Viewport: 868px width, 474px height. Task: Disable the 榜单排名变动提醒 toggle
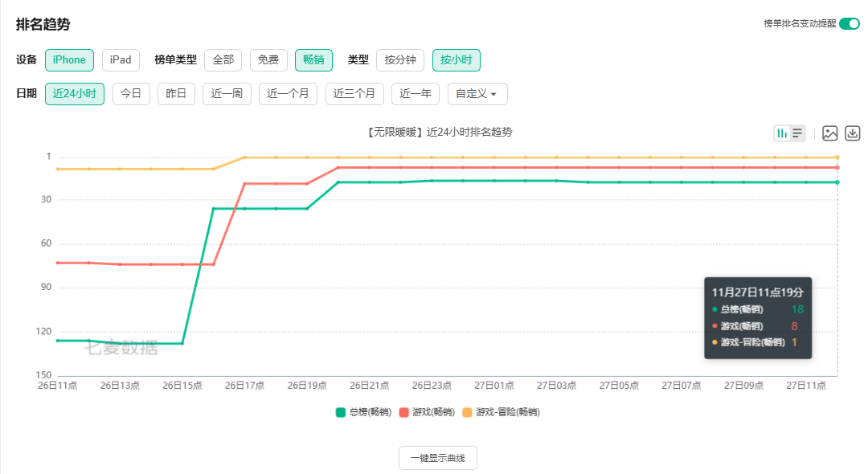(x=848, y=24)
